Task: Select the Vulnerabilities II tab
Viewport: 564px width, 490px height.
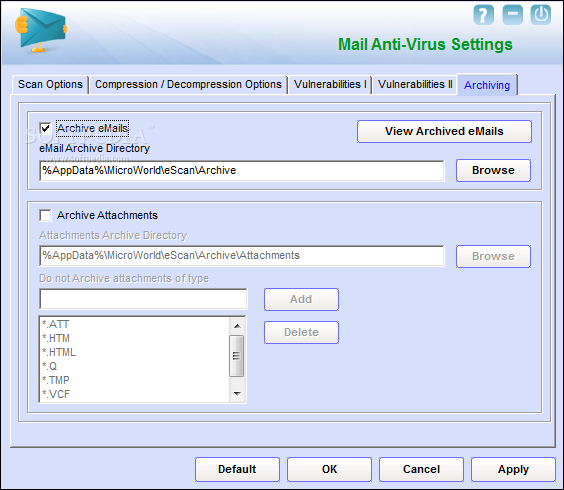Action: (415, 85)
